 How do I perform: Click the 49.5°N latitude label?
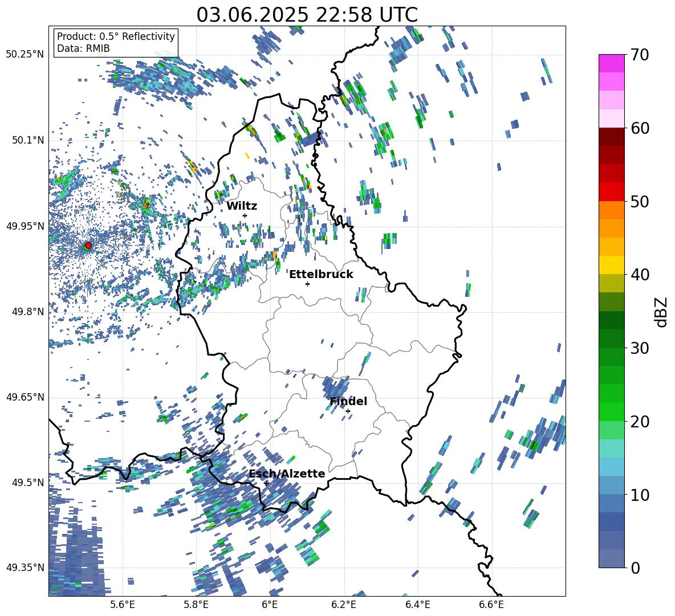coord(27,483)
